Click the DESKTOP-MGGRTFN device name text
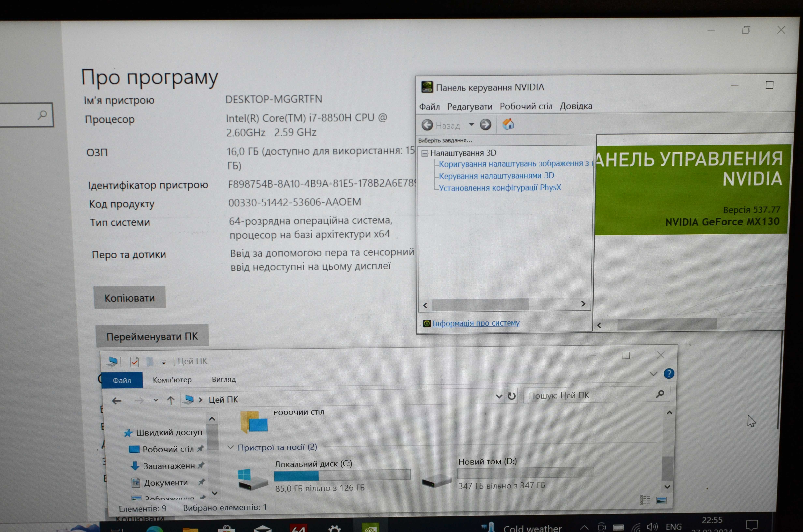Screen dimensions: 803x532 (274, 99)
